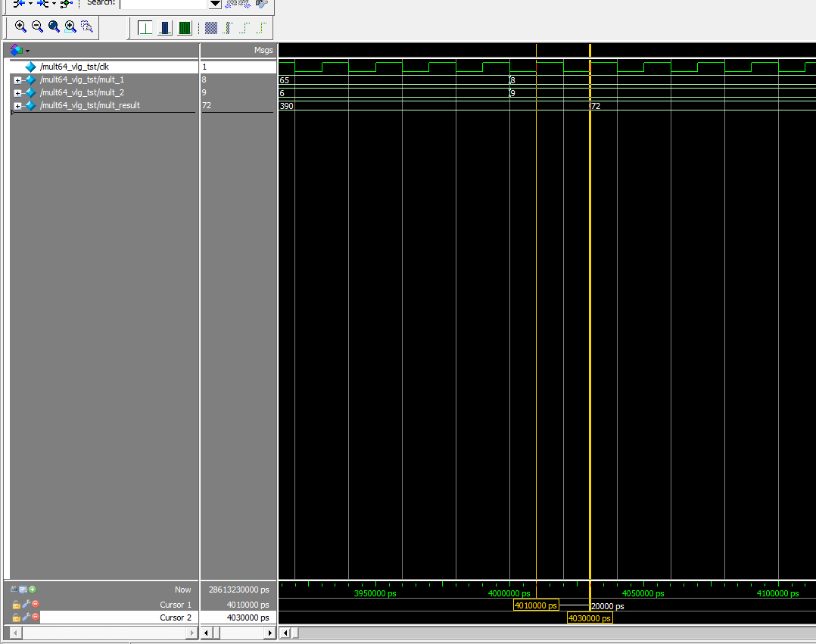Toggle the lock on Cursor 1
The image size is (816, 644).
pos(16,605)
